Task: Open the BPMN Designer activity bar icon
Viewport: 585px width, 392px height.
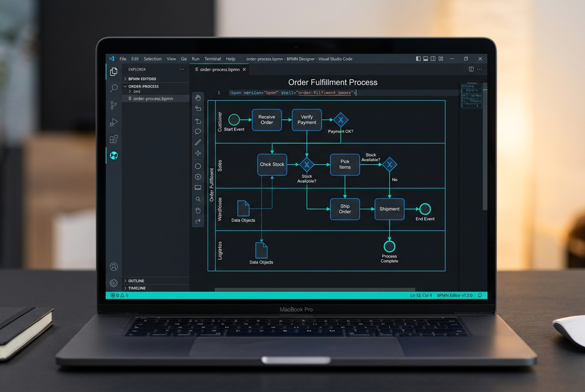Action: 114,155
